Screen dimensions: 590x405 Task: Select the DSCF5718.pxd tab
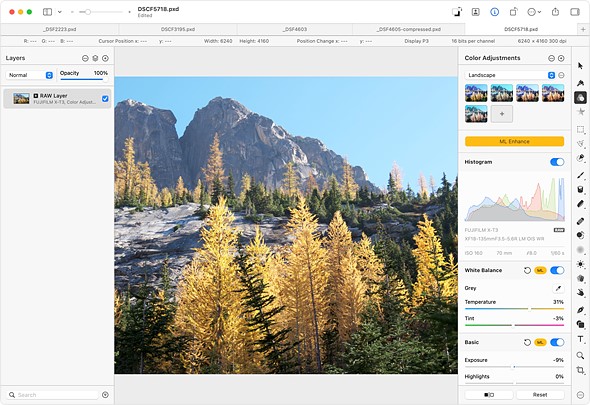[x=521, y=29]
